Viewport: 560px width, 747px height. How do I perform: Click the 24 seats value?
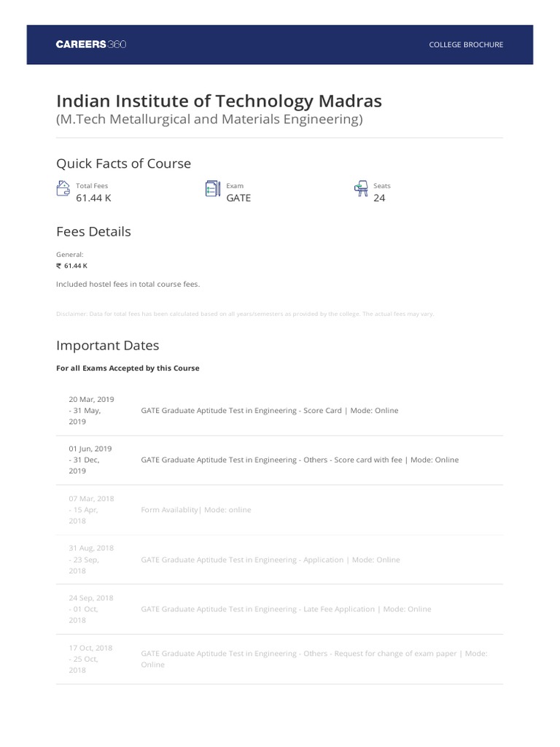(379, 198)
